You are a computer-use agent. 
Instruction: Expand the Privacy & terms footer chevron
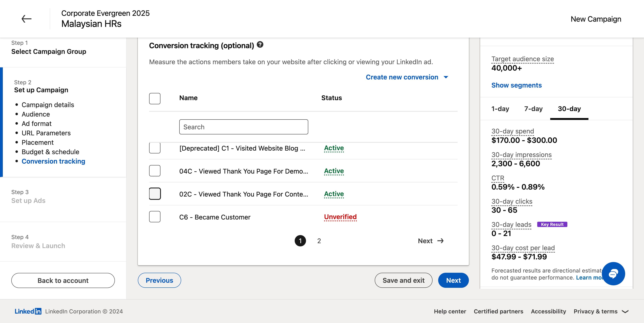(x=625, y=312)
